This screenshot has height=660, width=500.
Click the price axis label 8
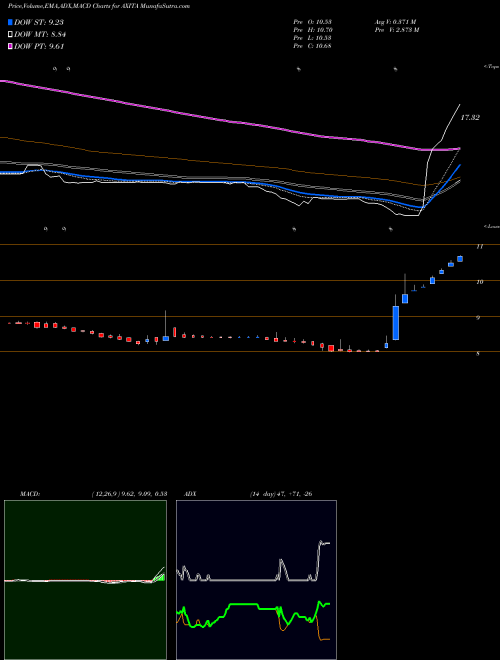(x=478, y=354)
